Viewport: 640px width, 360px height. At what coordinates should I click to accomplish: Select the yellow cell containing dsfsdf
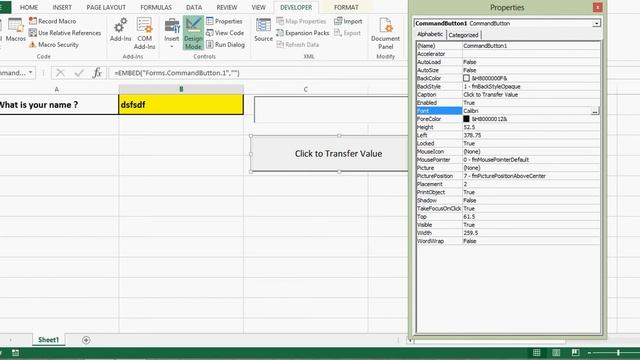tap(181, 104)
